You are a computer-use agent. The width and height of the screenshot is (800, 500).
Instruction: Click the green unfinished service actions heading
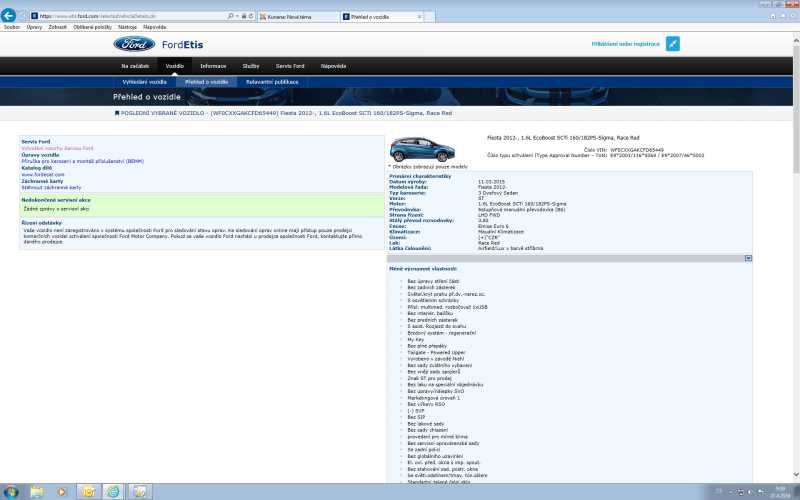pos(56,201)
